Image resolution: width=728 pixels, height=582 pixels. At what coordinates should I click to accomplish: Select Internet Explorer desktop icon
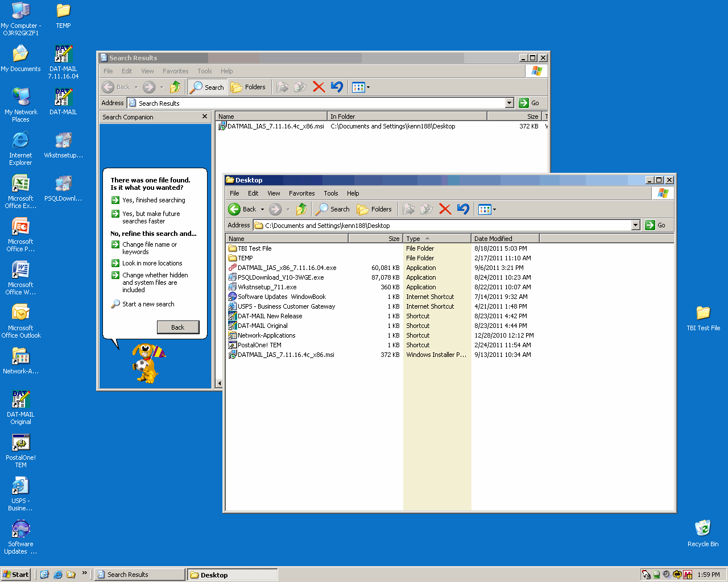click(x=20, y=148)
